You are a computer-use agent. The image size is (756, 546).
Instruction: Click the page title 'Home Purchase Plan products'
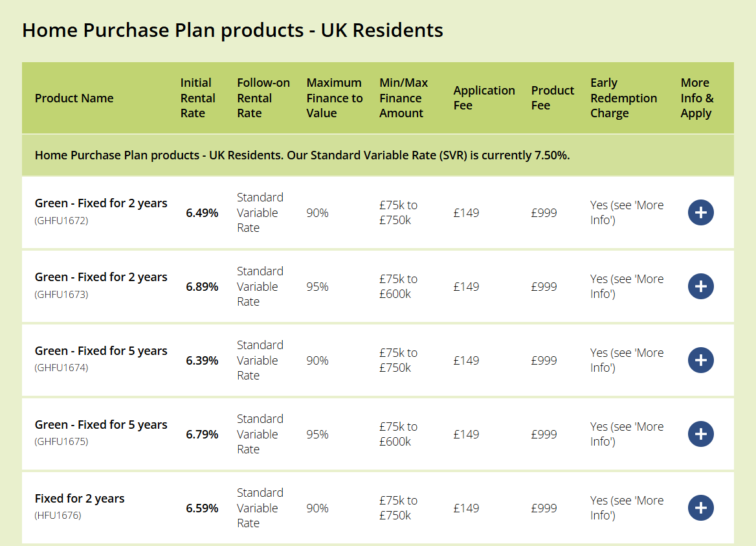[232, 30]
